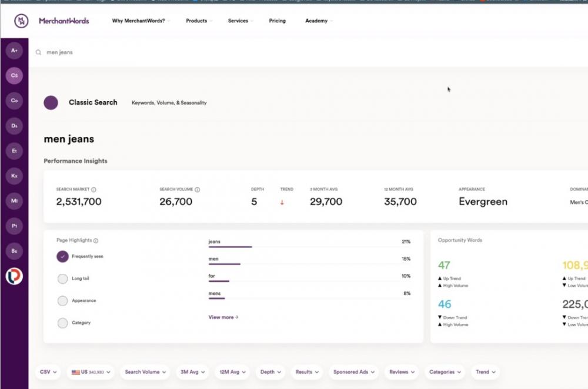Select the Appearance highlight option
The image size is (588, 389).
pos(63,300)
